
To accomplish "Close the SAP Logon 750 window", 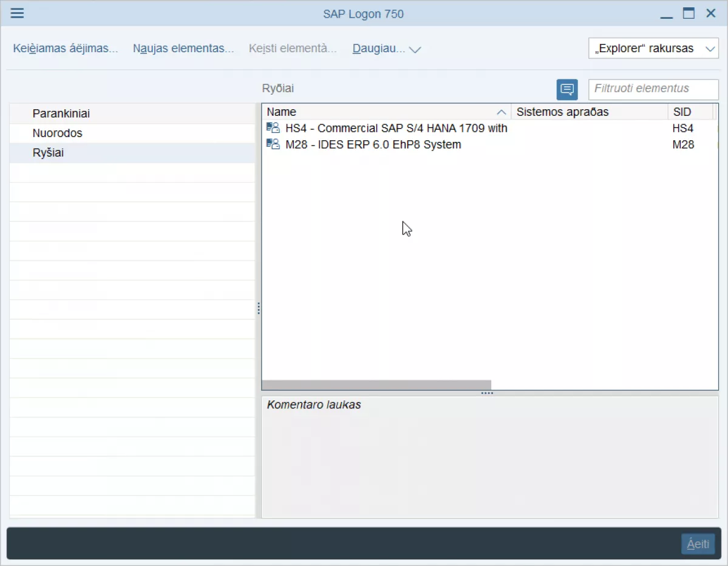I will click(x=711, y=13).
